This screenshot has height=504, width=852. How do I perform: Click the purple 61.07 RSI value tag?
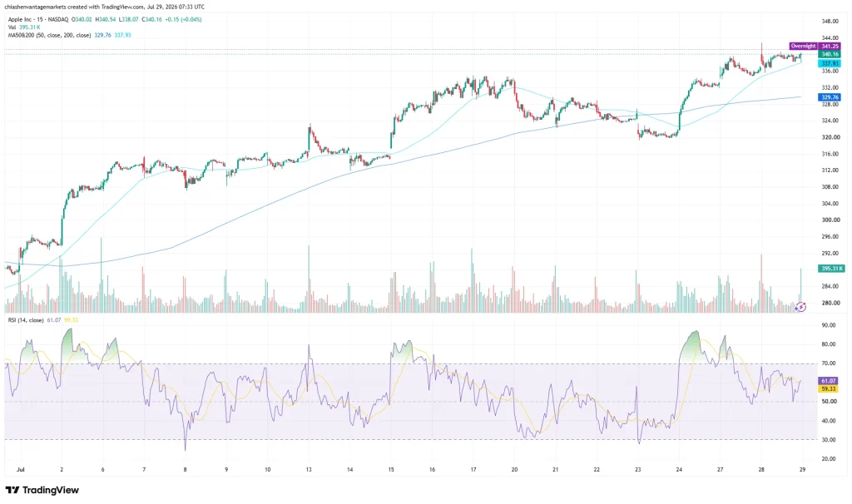point(828,381)
